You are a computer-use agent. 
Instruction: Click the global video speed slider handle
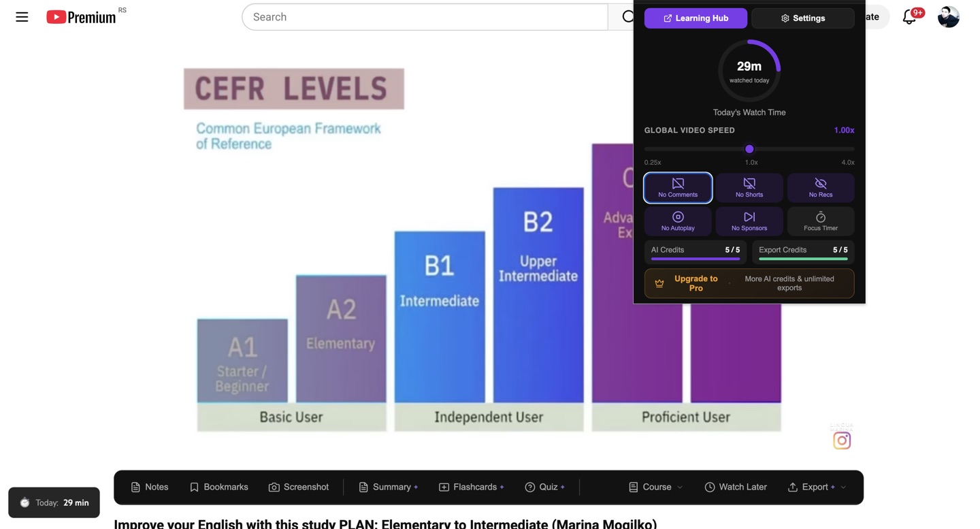click(x=749, y=149)
